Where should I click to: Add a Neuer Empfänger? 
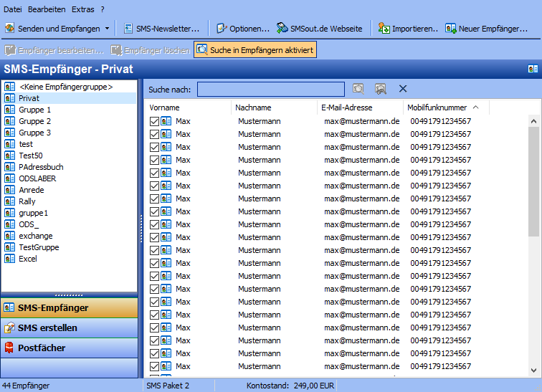[x=486, y=29]
